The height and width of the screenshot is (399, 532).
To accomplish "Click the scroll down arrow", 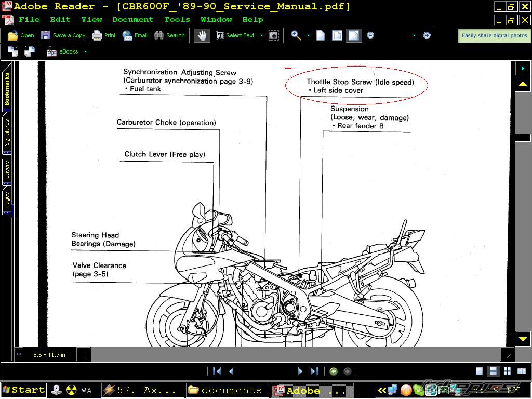I will click(523, 339).
